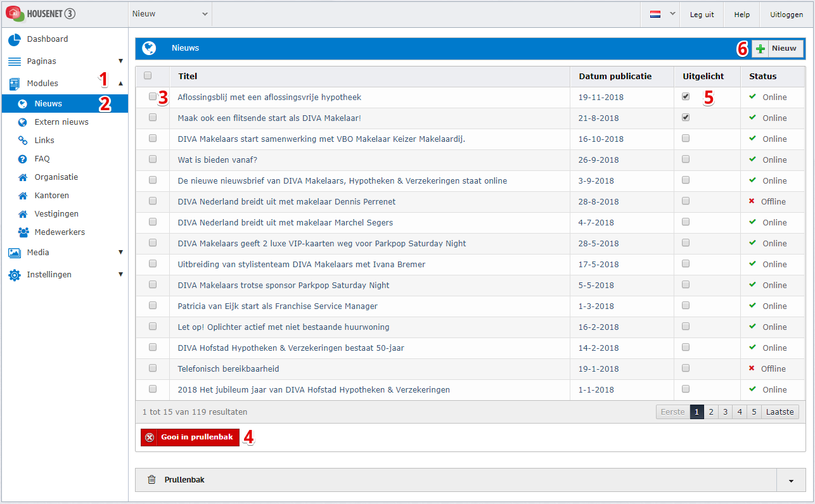Go to page 2 of results

pos(711,412)
